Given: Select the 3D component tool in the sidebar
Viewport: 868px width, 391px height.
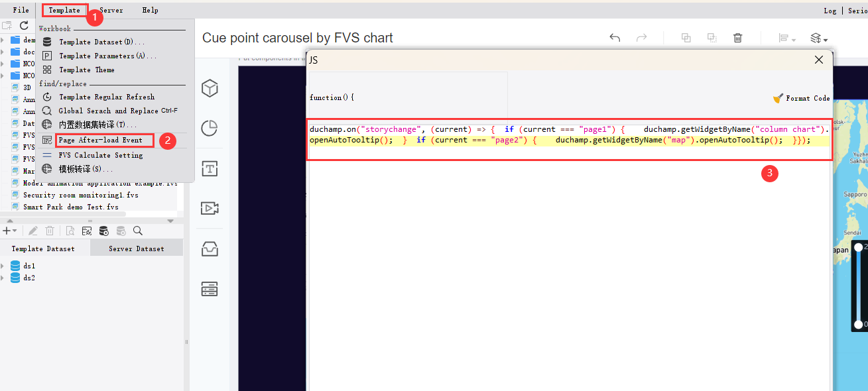Looking at the screenshot, I should [210, 87].
